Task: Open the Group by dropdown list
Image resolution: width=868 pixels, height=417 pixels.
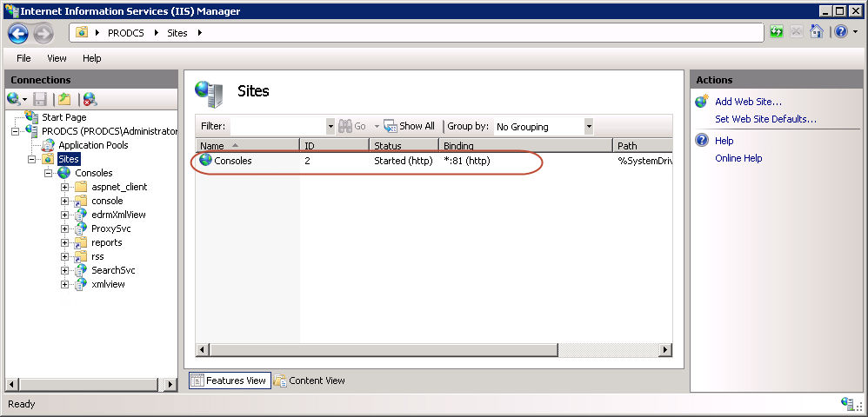Action: point(588,126)
